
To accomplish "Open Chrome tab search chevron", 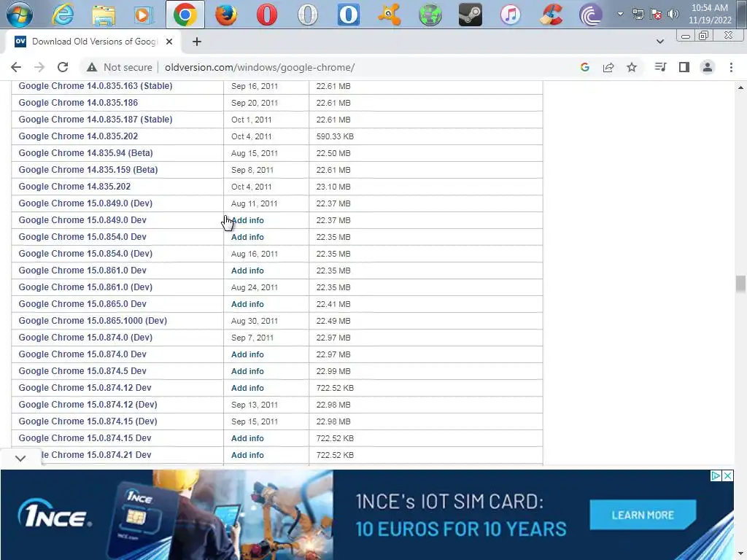I will click(x=659, y=42).
